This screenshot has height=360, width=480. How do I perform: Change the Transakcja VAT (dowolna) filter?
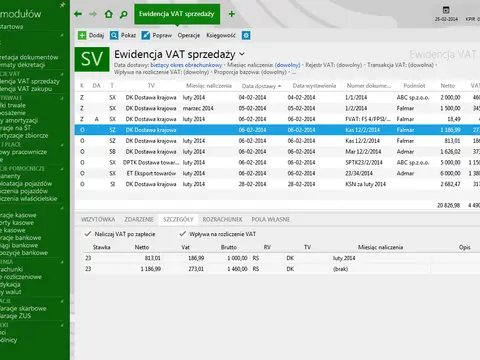pyautogui.click(x=420, y=65)
